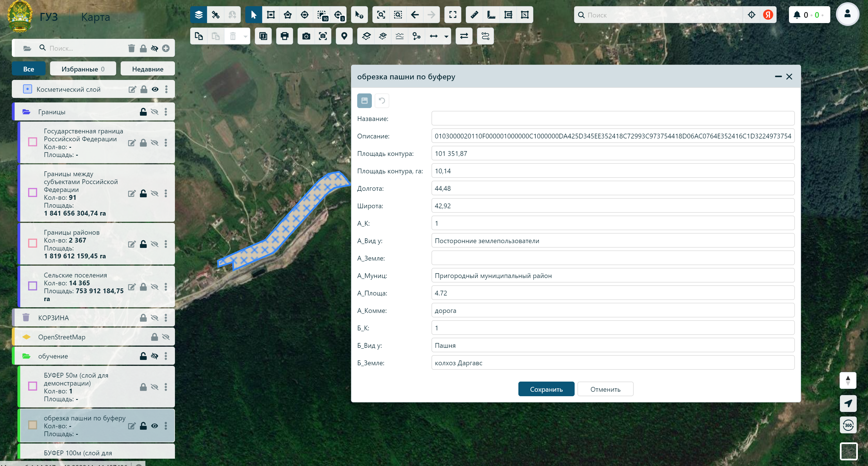Click color swatch of Границы районов layer
Image resolution: width=868 pixels, height=466 pixels.
(x=33, y=243)
